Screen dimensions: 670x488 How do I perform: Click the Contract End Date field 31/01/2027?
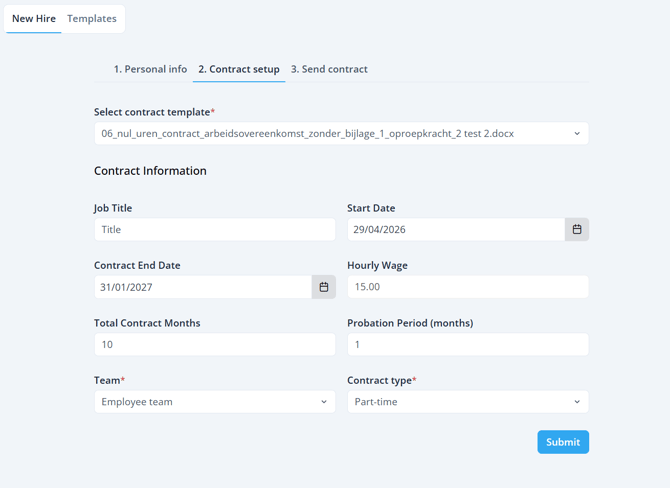[x=203, y=287]
